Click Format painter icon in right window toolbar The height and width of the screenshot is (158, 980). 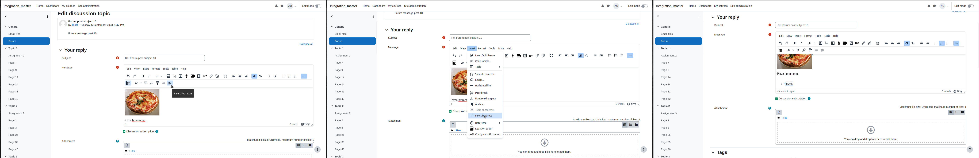[x=810, y=50]
